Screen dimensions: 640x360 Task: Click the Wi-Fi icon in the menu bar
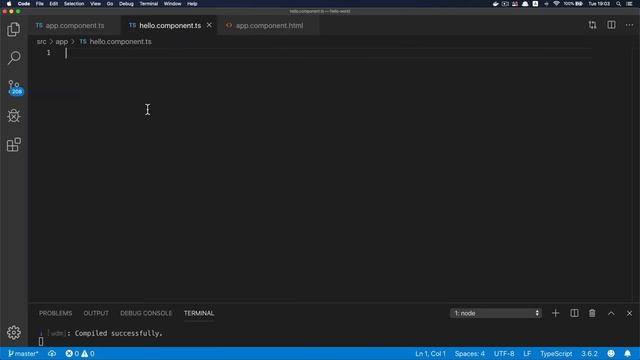(x=556, y=4)
